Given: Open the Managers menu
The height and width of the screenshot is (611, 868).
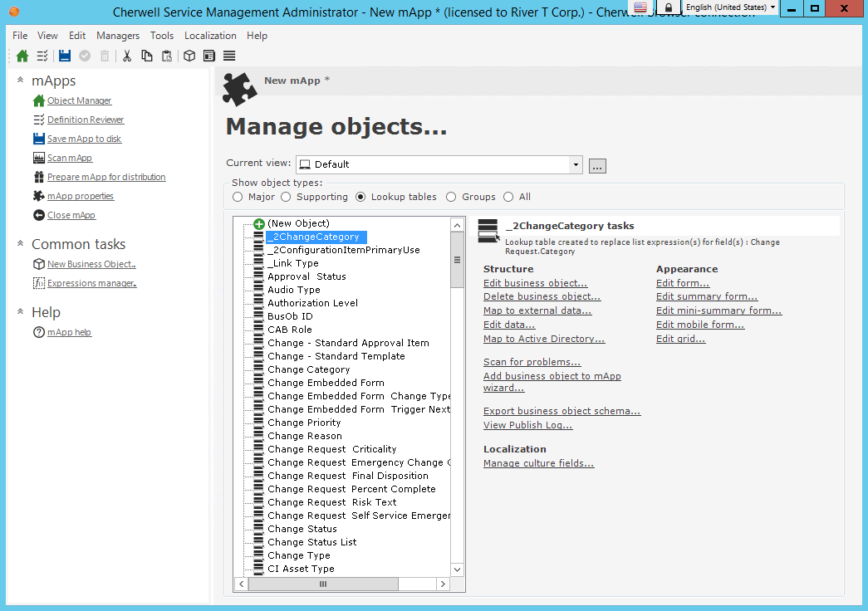Looking at the screenshot, I should 118,36.
